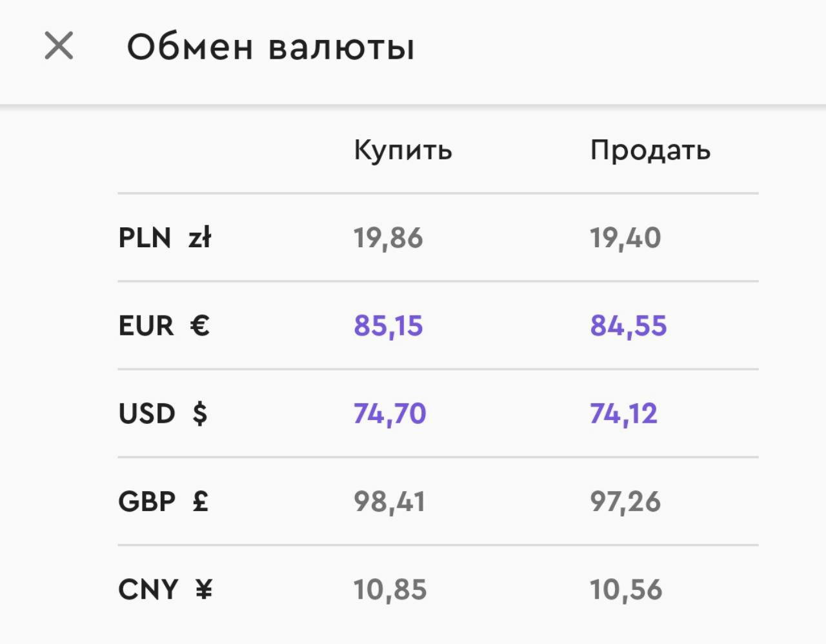Select the GBP pound currency row

click(x=438, y=501)
